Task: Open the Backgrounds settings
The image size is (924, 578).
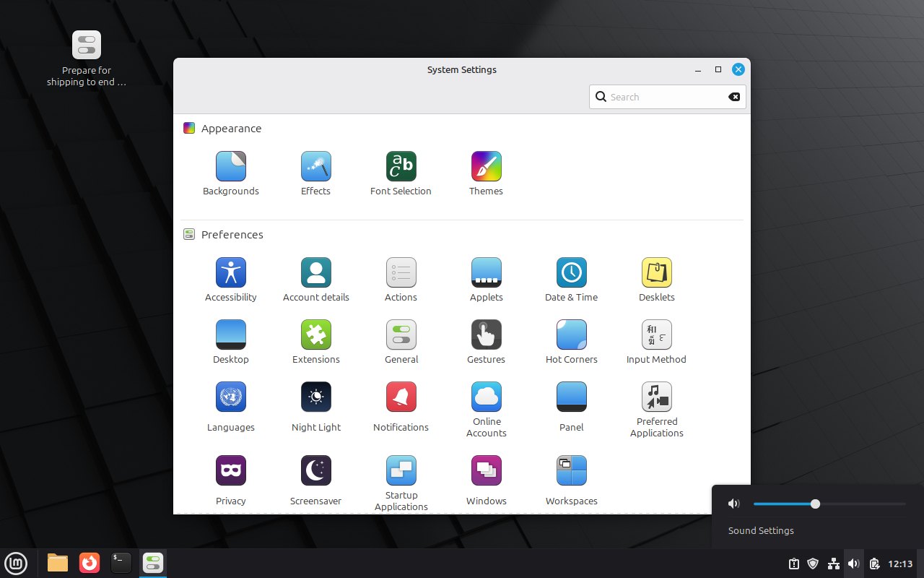Action: point(231,173)
